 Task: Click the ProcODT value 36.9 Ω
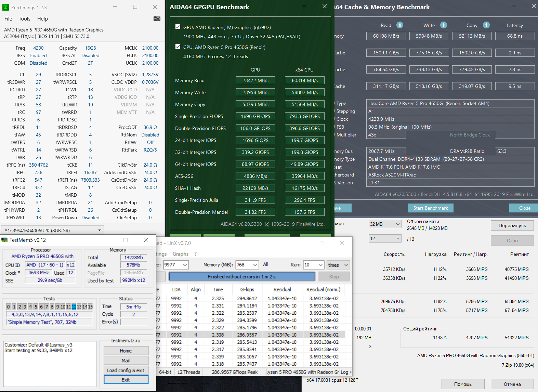tap(150, 127)
